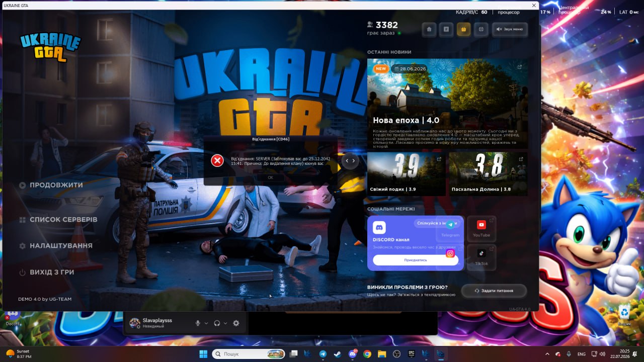The image size is (644, 362).
Task: Open the orange shop basket icon
Action: click(x=463, y=29)
